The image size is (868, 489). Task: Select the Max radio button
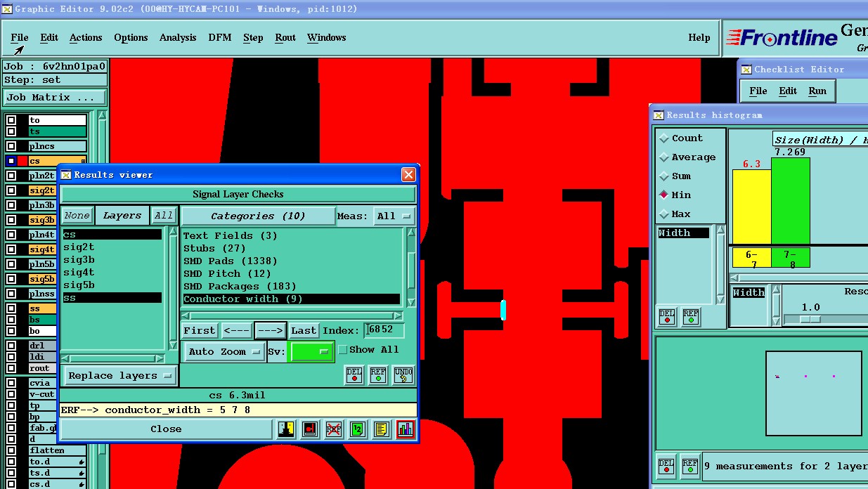(x=663, y=214)
